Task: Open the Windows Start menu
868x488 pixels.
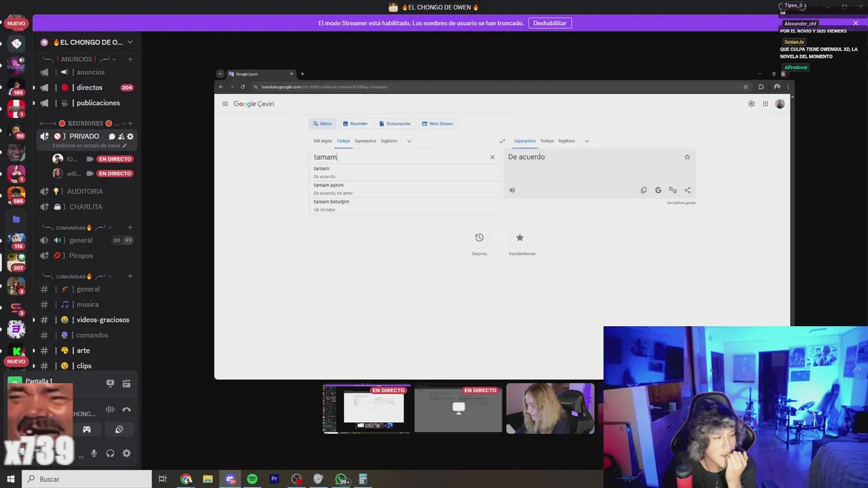Action: tap(10, 479)
